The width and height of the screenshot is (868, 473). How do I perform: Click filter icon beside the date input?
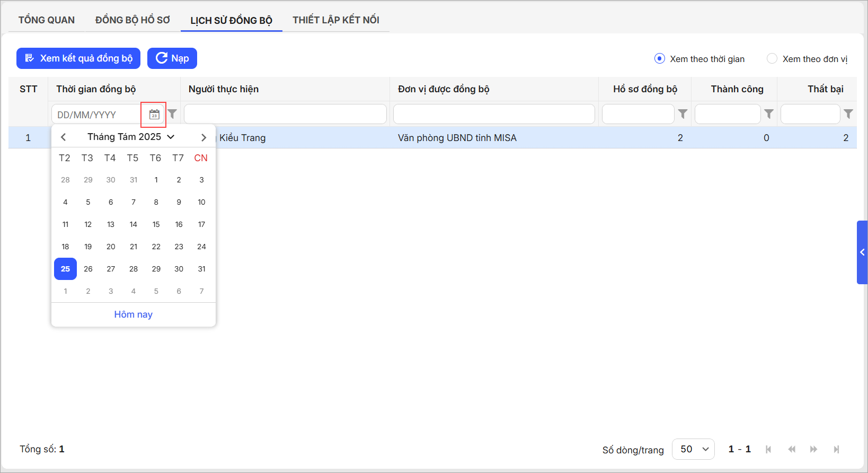[x=172, y=114]
